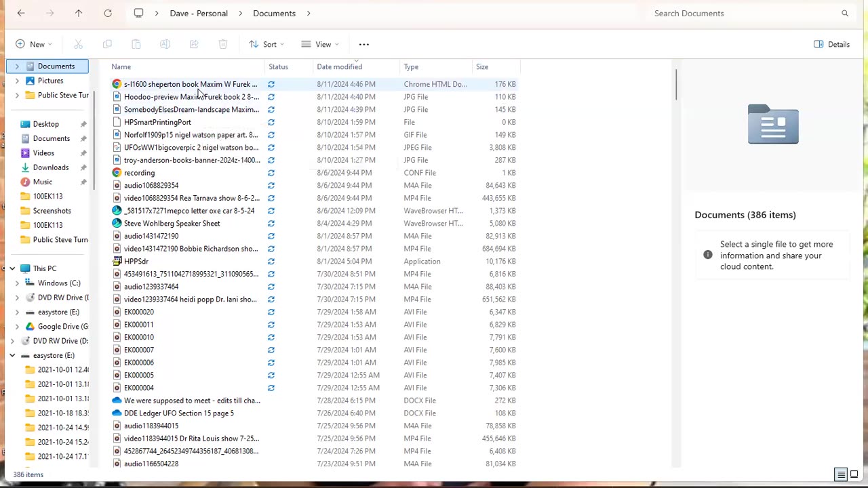Click Downloads icon in quick access
The image size is (868, 488).
pos(25,167)
